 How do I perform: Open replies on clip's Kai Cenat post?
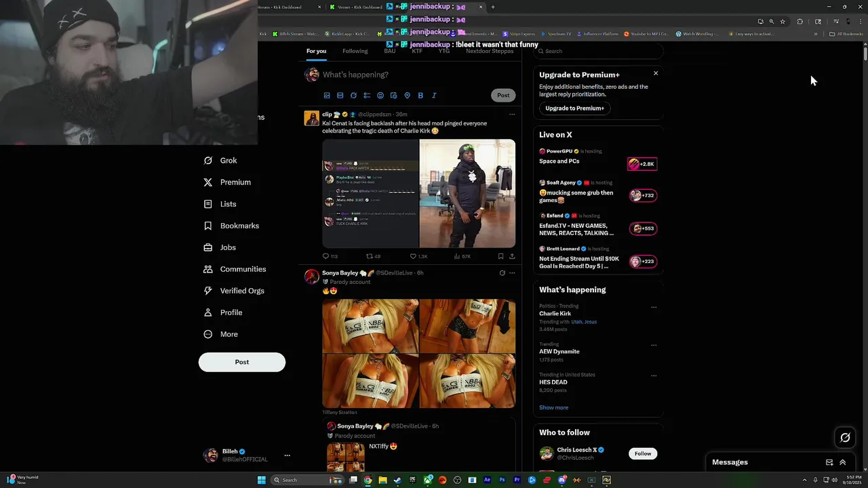tap(330, 256)
